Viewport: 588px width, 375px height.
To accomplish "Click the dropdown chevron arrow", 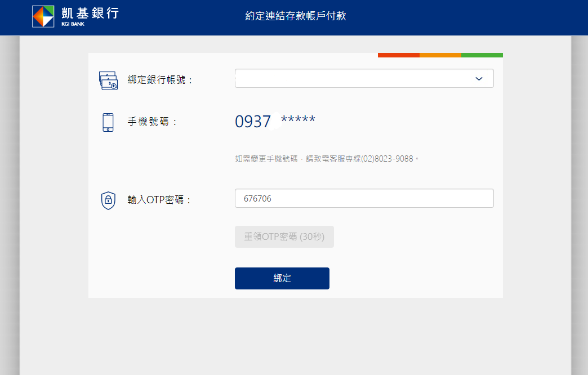I will (479, 79).
